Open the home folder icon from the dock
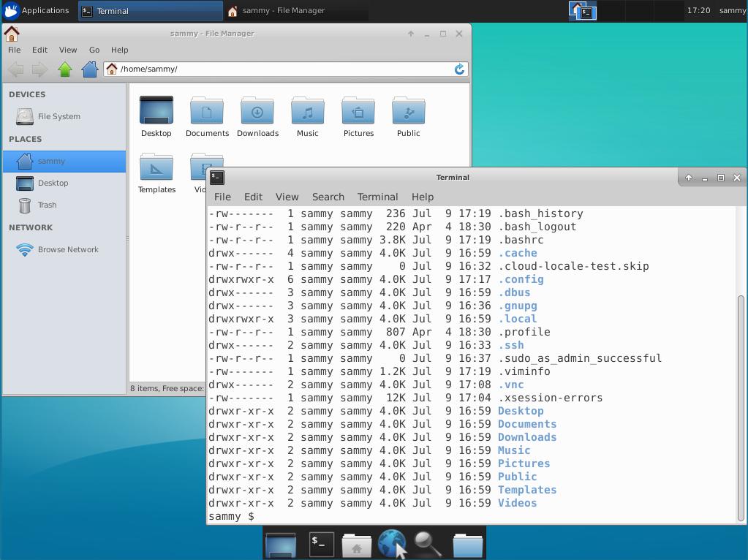This screenshot has height=560, width=748. click(356, 543)
